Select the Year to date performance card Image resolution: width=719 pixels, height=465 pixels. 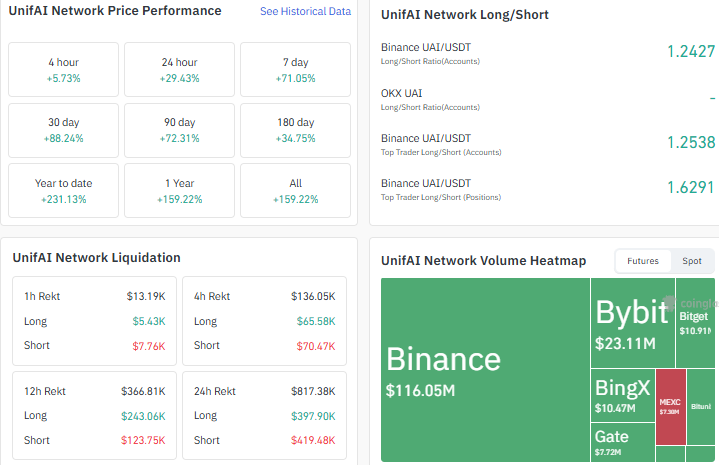[64, 191]
